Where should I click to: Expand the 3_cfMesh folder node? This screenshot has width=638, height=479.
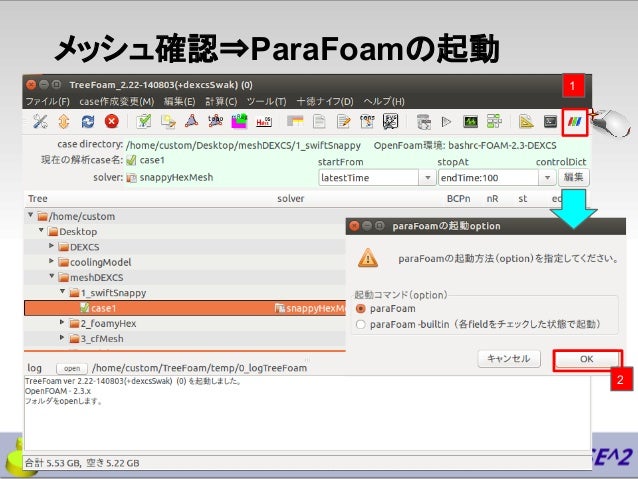(x=62, y=337)
